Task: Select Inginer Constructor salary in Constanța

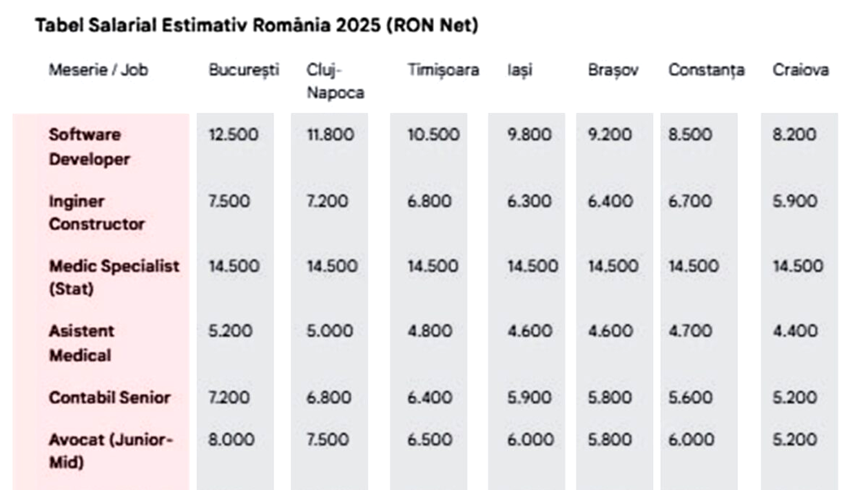Action: tap(690, 202)
